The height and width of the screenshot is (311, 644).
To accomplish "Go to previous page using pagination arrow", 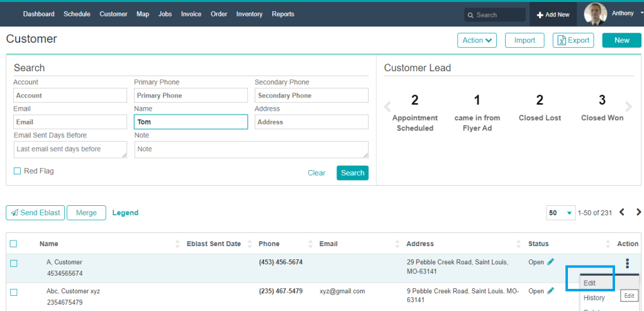I will [622, 213].
